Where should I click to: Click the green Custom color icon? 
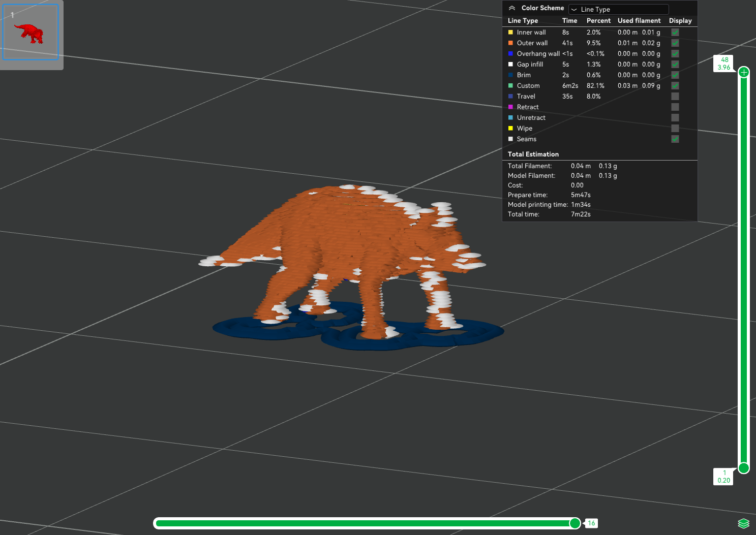coord(510,86)
